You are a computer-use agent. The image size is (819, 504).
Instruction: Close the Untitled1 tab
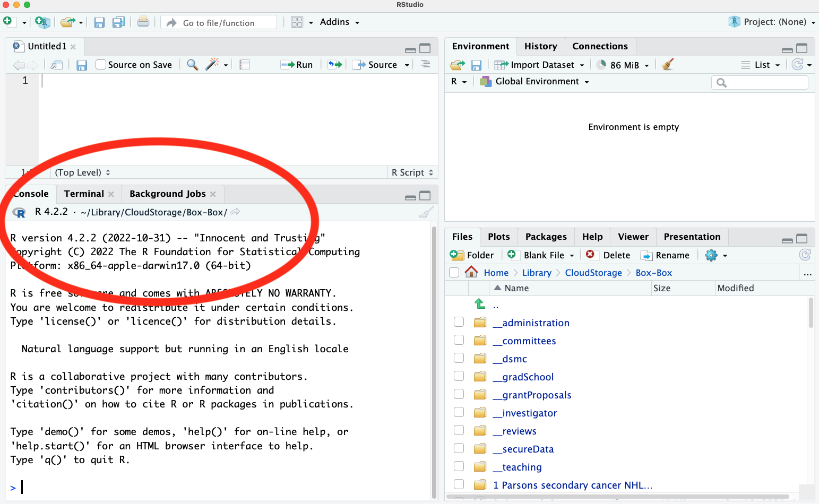click(x=73, y=47)
